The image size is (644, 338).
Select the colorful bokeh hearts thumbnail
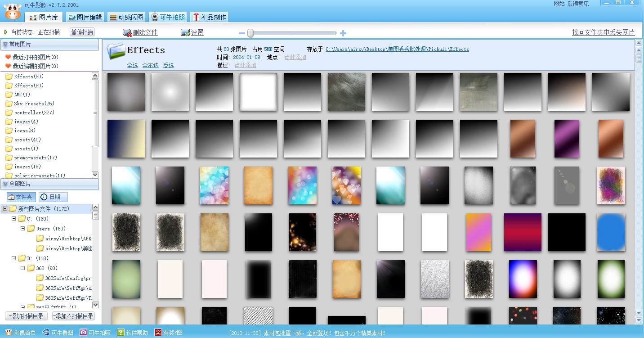[346, 185]
